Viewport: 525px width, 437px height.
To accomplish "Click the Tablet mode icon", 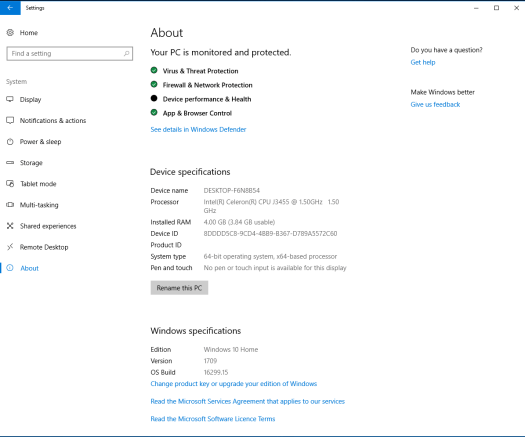I will [10, 184].
